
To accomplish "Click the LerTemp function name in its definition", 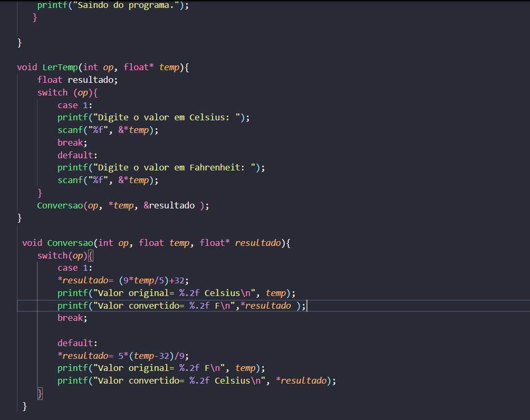I will click(x=60, y=68).
